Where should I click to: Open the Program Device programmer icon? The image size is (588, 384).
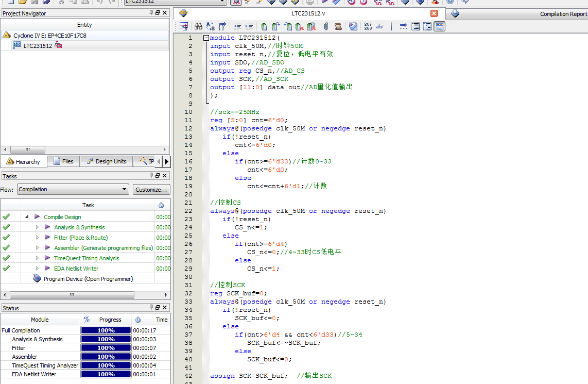[x=37, y=279]
